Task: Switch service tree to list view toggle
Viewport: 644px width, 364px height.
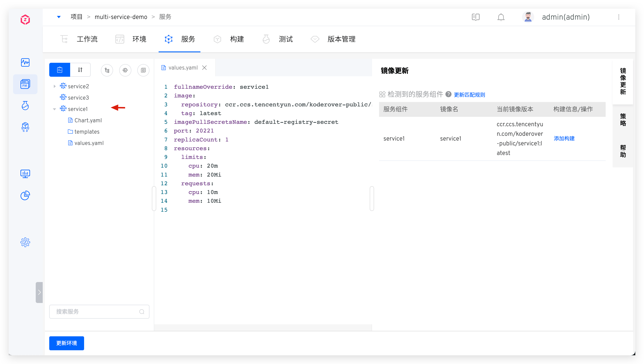Action: 59,70
